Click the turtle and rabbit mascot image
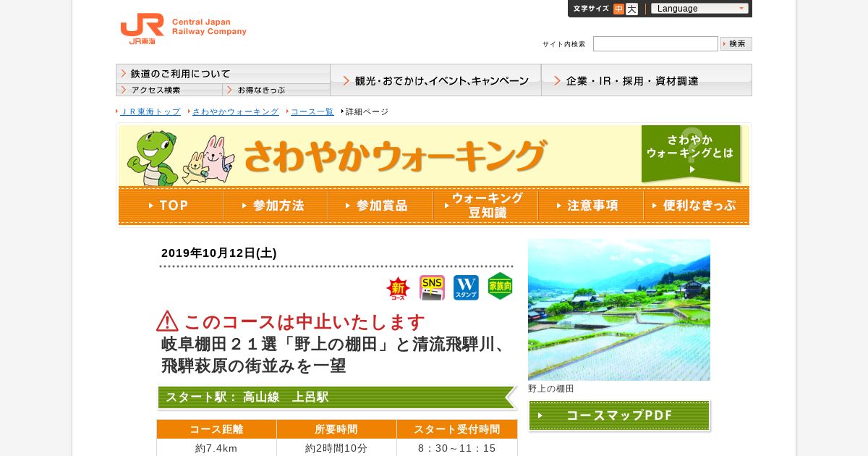Screen dimensions: 868x456 coord(181,158)
